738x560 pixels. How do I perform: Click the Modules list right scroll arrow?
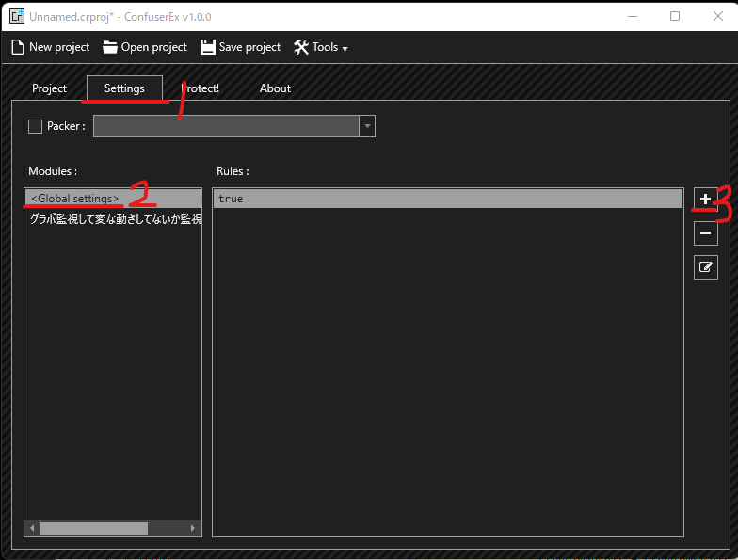[193, 528]
